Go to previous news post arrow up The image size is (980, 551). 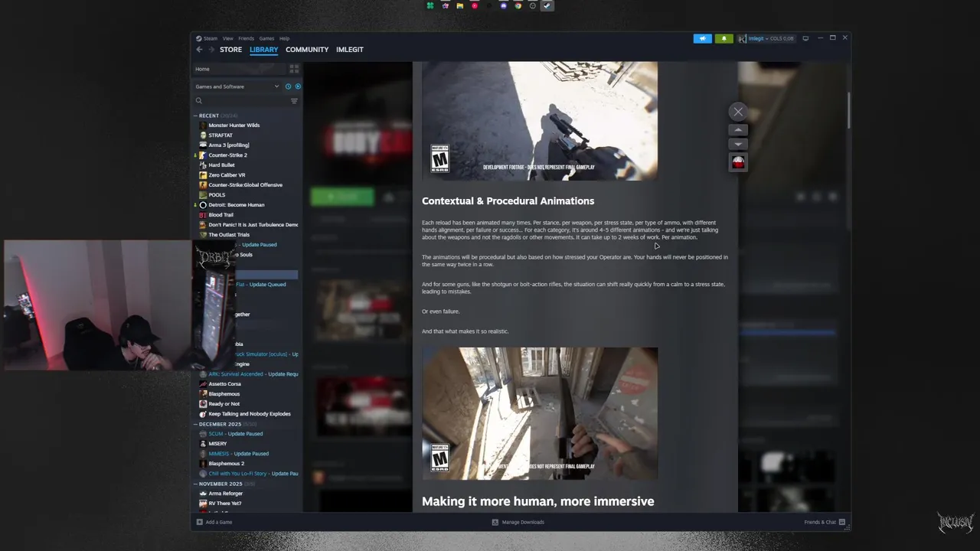(738, 130)
